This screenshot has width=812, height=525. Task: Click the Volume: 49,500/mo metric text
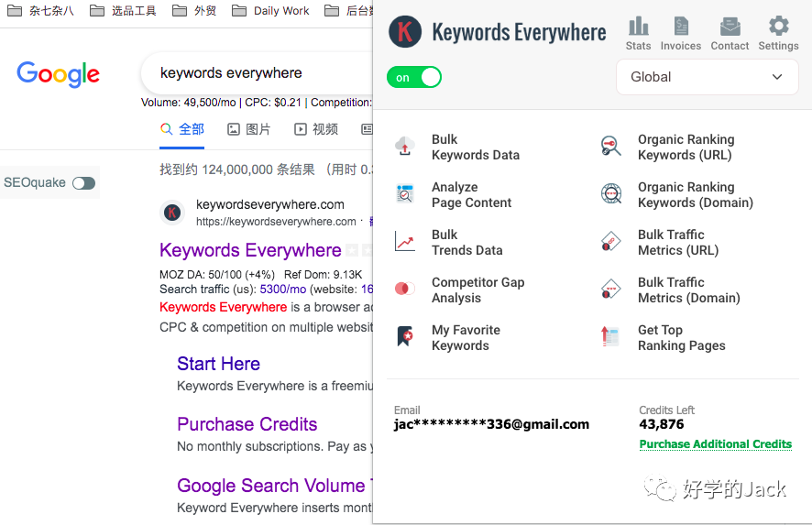point(189,103)
